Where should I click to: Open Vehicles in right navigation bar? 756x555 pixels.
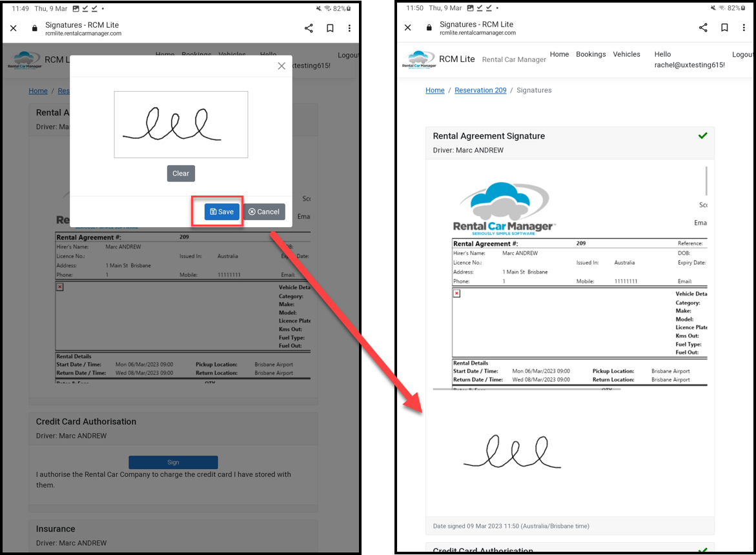[x=626, y=54]
